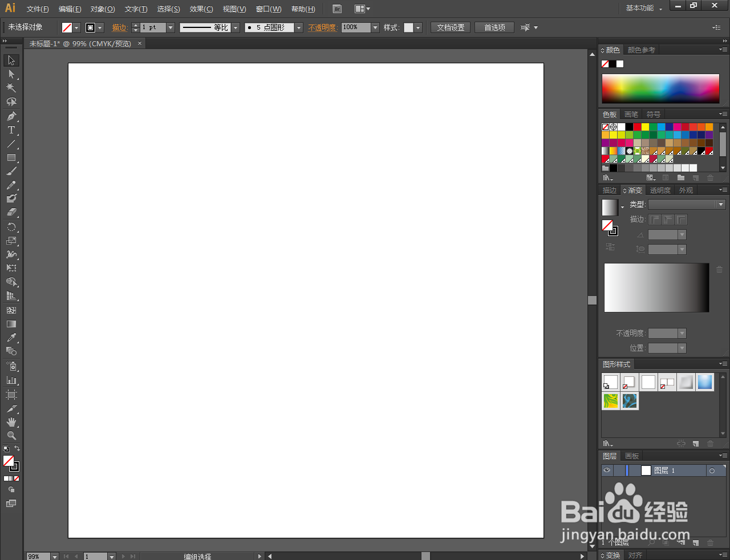The image size is (730, 560).
Task: Select the Mesh tool
Action: pyautogui.click(x=11, y=310)
